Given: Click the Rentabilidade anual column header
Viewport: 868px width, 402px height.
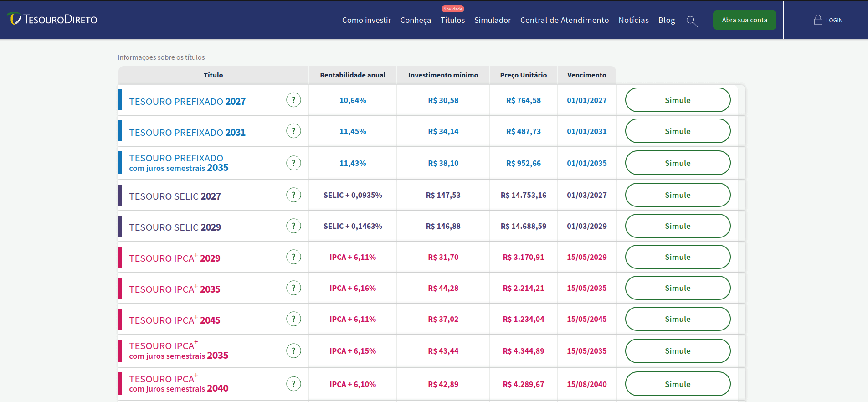Looking at the screenshot, I should coord(353,75).
